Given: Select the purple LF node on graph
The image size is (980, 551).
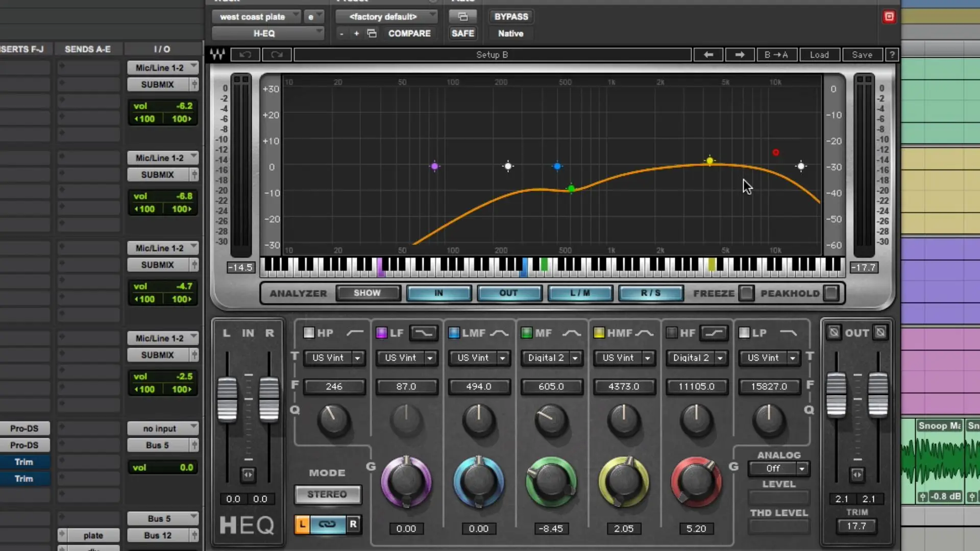Looking at the screenshot, I should pyautogui.click(x=434, y=166).
